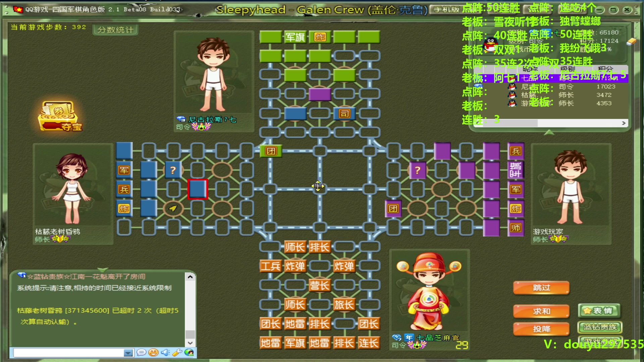
Task: Click the 求和 request draw button
Action: pos(541,311)
